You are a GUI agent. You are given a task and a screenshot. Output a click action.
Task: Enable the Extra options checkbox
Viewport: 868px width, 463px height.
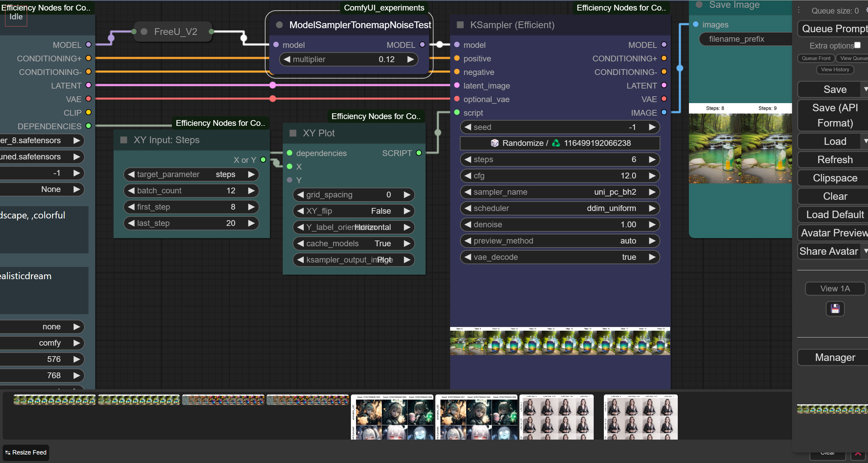[x=857, y=45]
